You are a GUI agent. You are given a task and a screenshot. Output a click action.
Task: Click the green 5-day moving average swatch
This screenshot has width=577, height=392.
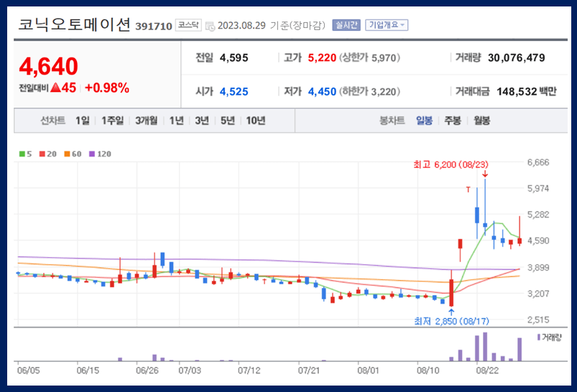22,154
